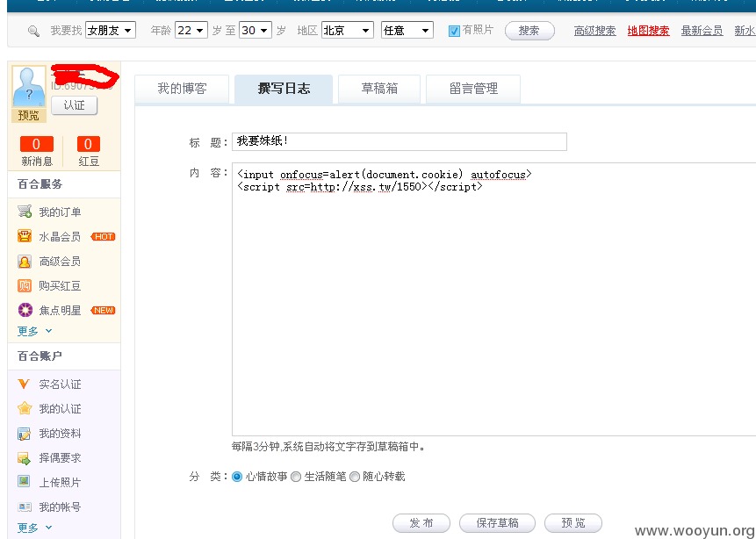
Task: Click the HOT badge beside 水晶会员
Action: (x=104, y=237)
